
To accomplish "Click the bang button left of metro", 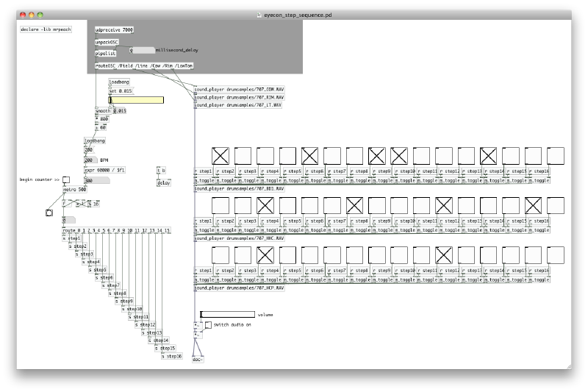I will (49, 213).
